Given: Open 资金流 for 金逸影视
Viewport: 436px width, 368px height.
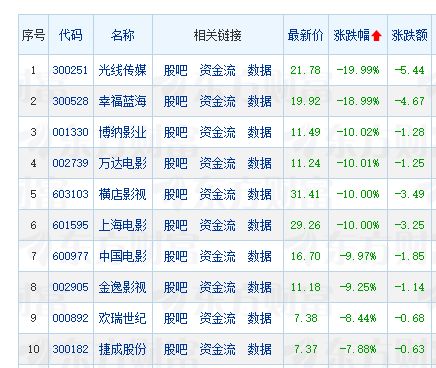Looking at the screenshot, I should click(217, 287).
